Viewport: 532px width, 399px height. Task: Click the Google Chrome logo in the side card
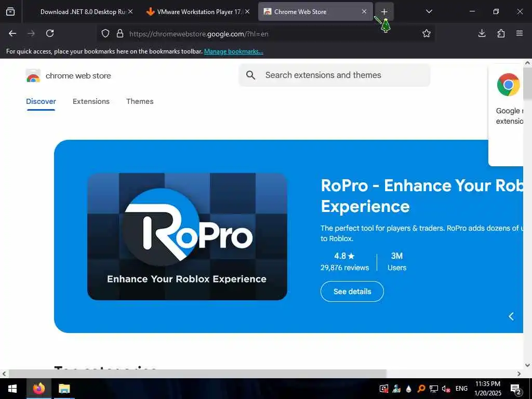(x=508, y=85)
